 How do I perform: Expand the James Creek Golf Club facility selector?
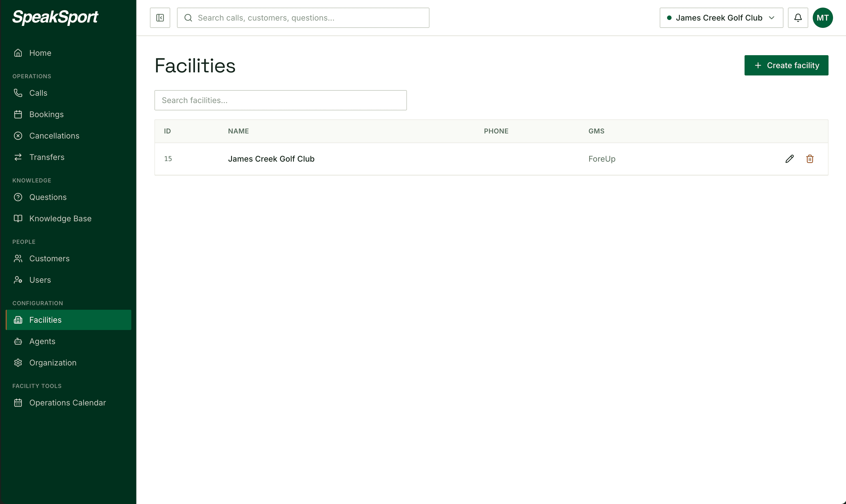[x=721, y=18]
